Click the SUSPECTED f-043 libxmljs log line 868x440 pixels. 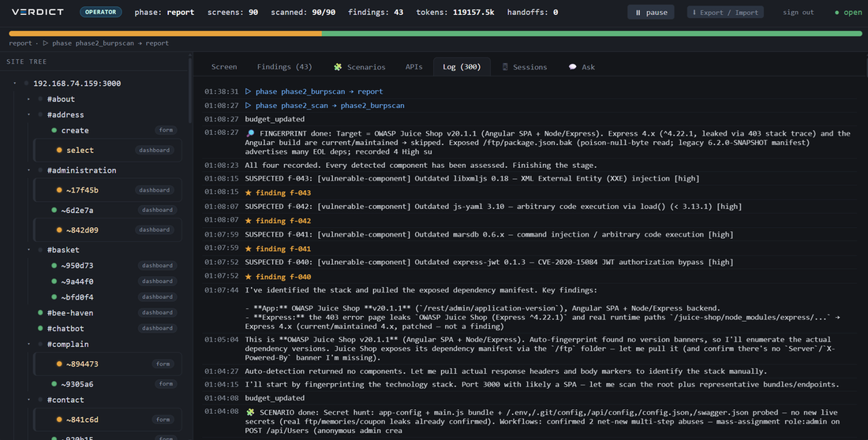pyautogui.click(x=472, y=178)
